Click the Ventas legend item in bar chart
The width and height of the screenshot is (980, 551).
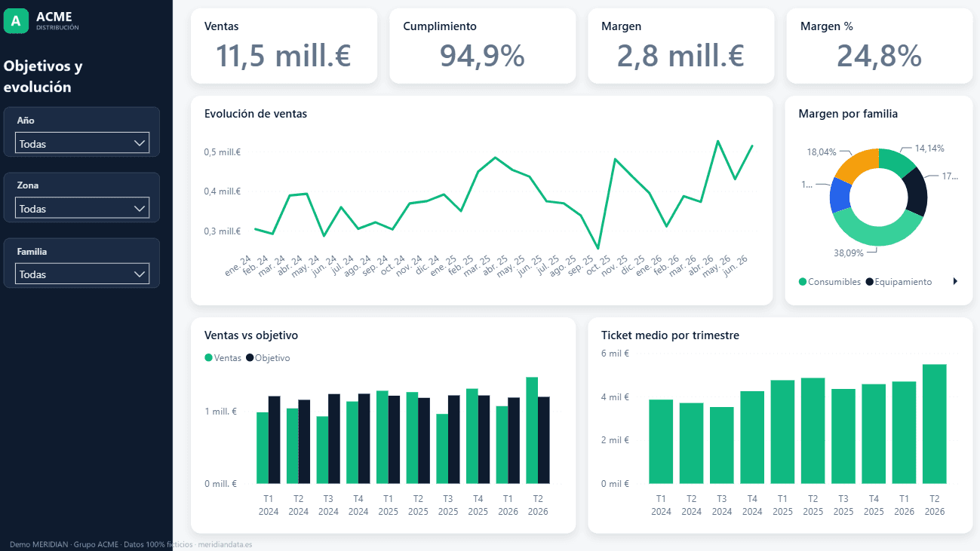[x=223, y=358]
